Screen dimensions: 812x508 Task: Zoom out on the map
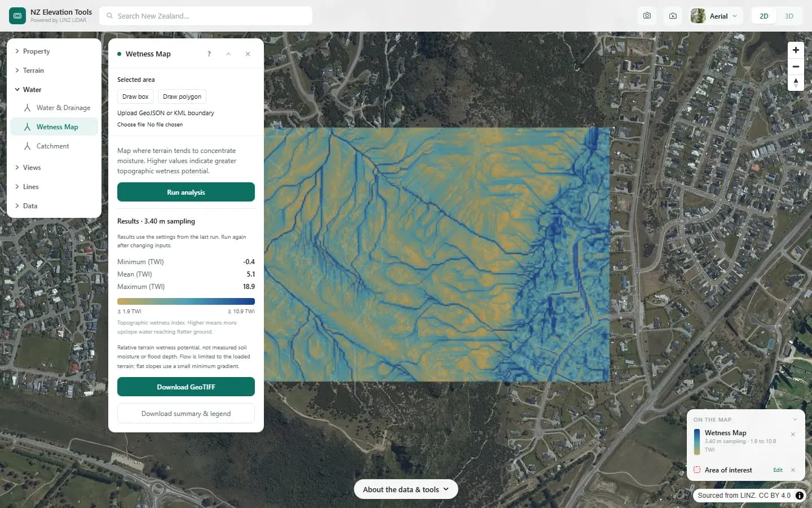coord(796,67)
